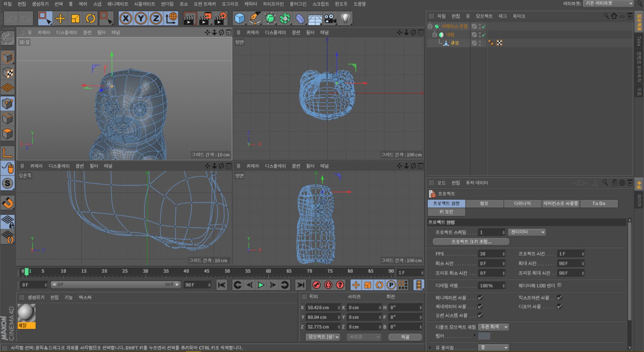Open render settings icon with gear
644x352 pixels.
coord(220,18)
